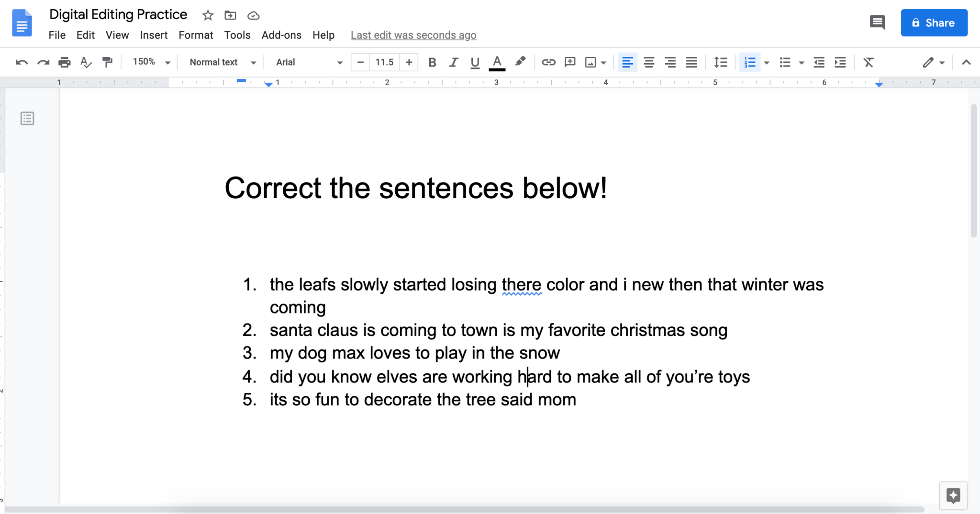The image size is (980, 514).
Task: Star the Digital Editing Practice document
Action: (208, 15)
